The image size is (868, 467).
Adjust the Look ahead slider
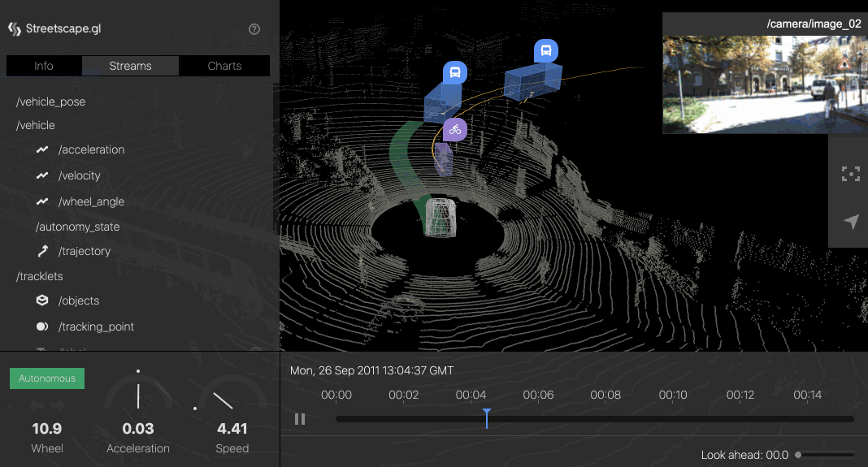pyautogui.click(x=825, y=455)
